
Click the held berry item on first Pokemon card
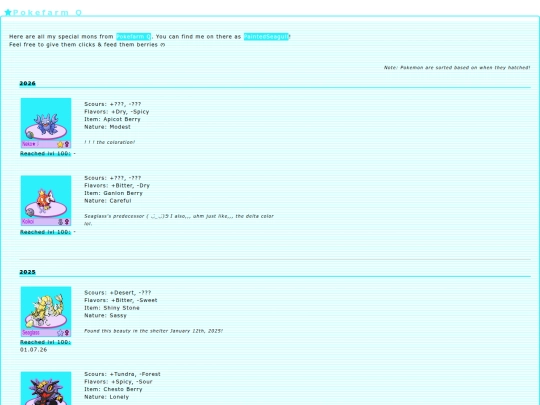[x=30, y=135]
